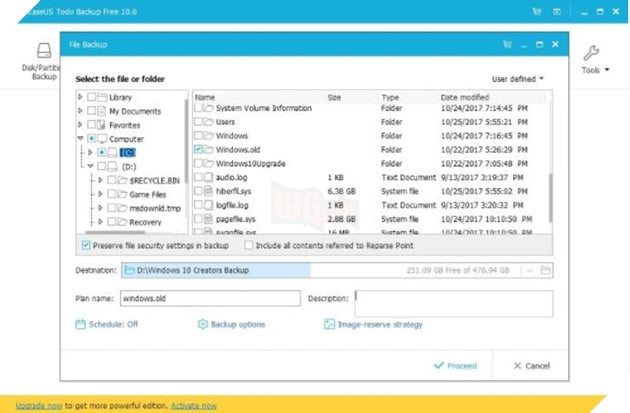Click the Image-reserve strategy icon

pos(329,324)
